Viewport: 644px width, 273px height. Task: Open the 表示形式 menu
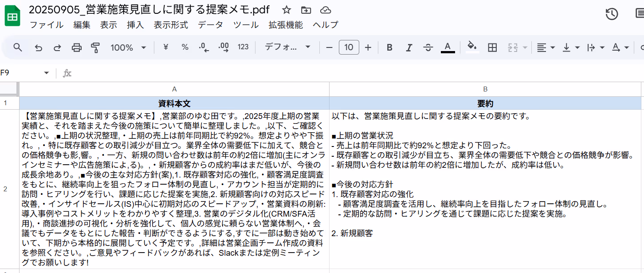click(171, 25)
